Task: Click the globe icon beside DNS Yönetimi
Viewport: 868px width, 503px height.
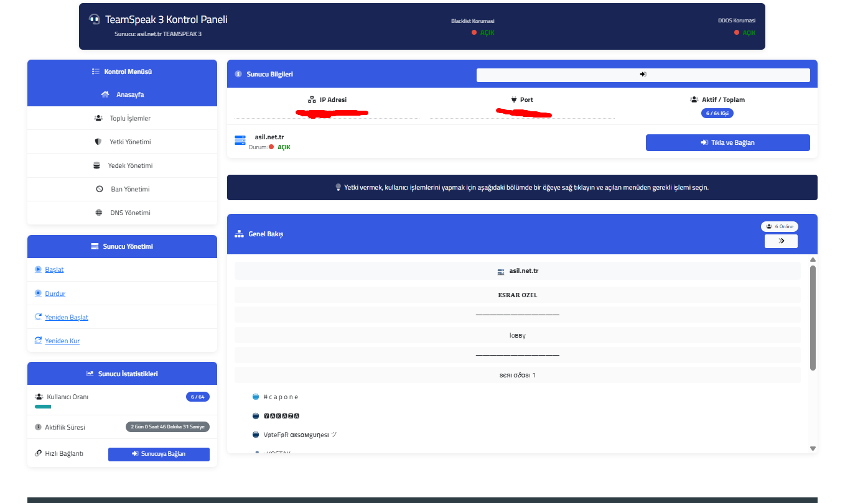Action: [99, 213]
